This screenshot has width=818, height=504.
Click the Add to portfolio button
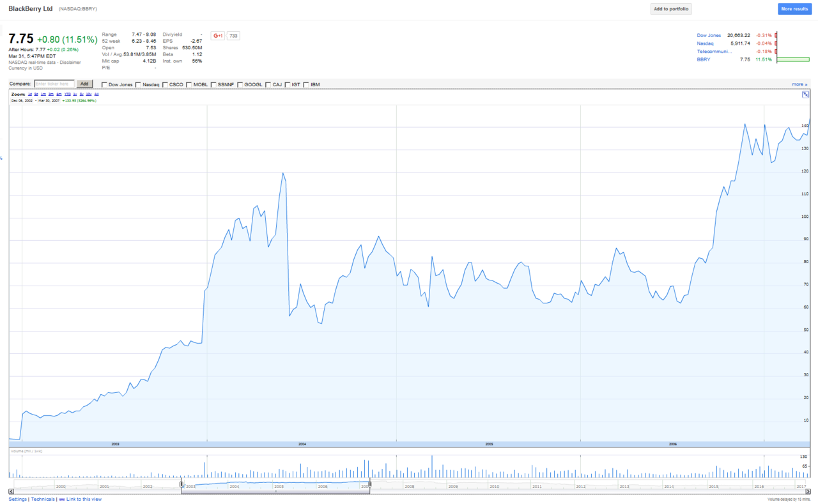point(671,9)
